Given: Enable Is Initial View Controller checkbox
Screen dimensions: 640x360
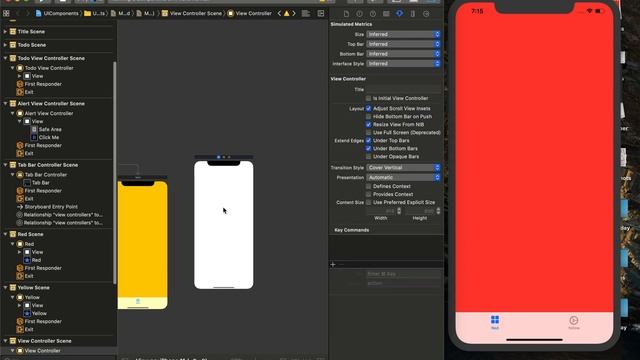Looking at the screenshot, I should [369, 98].
